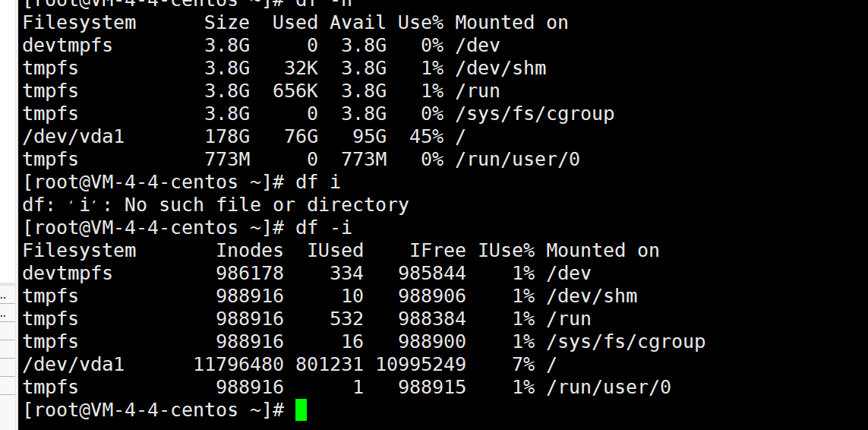
Task: Click the "986178" inodes value
Action: click(x=250, y=273)
